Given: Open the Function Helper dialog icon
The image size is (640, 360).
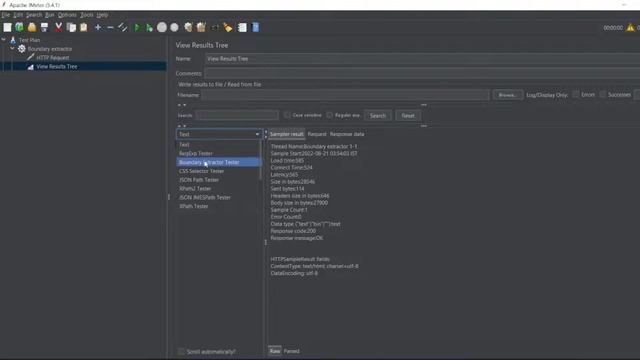Looking at the screenshot, I should coord(242,27).
